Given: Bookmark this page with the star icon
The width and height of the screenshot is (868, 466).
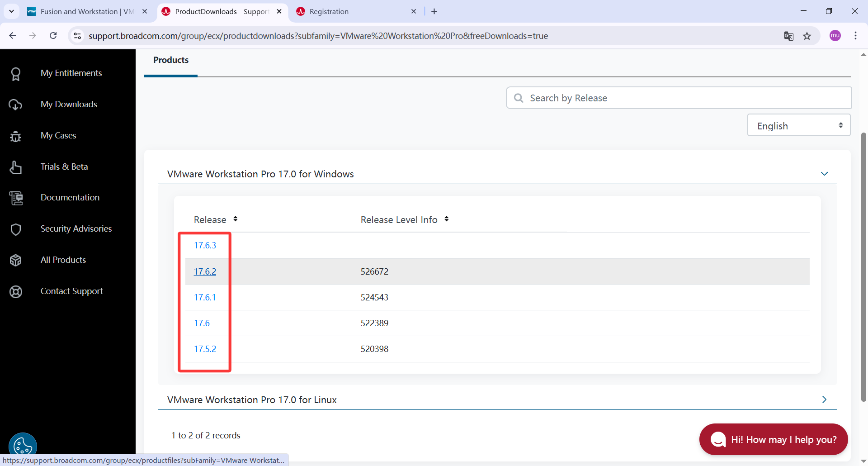Looking at the screenshot, I should coord(807,36).
